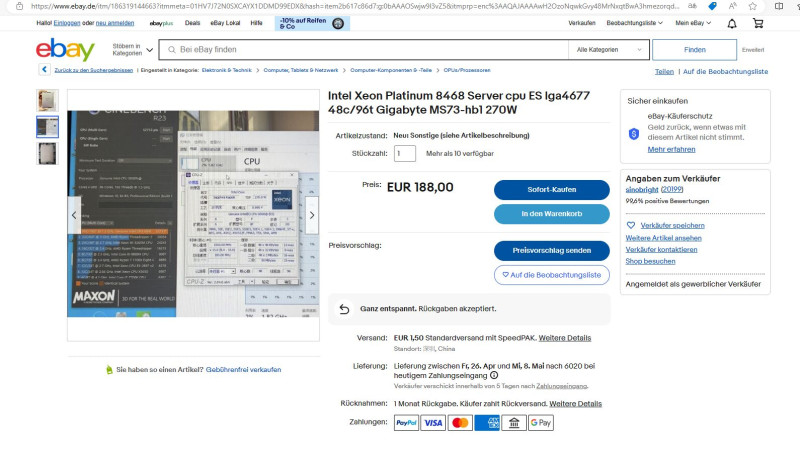800x457 pixels.
Task: Click the read aloud icon in address bar
Action: click(733, 6)
